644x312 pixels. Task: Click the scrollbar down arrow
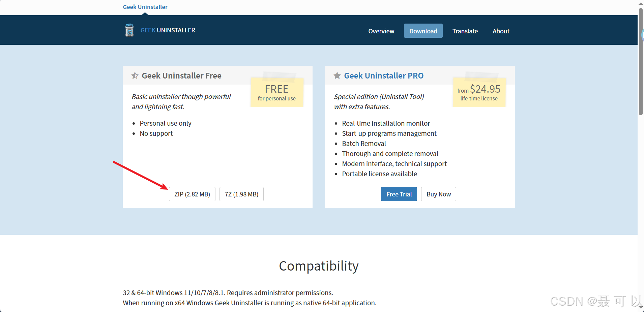(x=641, y=308)
